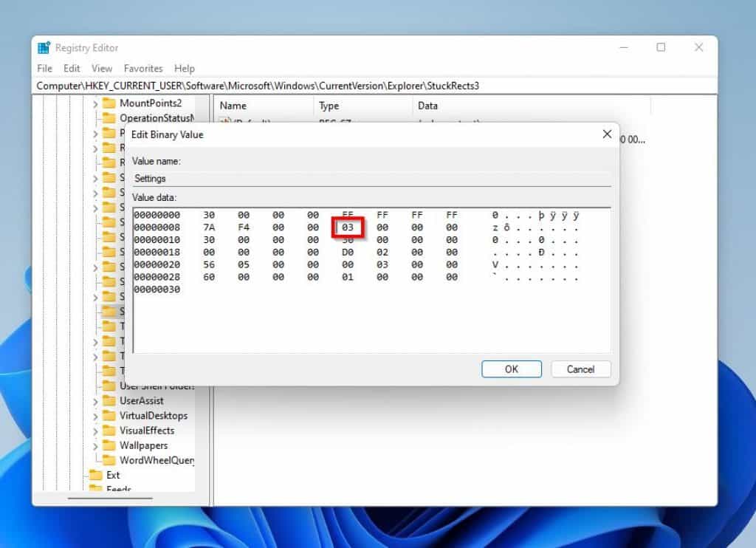
Task: Cancel the Edit Binary Value dialog
Action: click(x=580, y=369)
